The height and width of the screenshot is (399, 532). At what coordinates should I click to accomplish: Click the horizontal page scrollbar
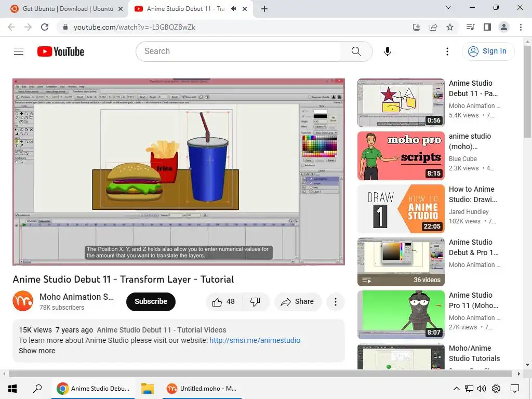point(260,374)
